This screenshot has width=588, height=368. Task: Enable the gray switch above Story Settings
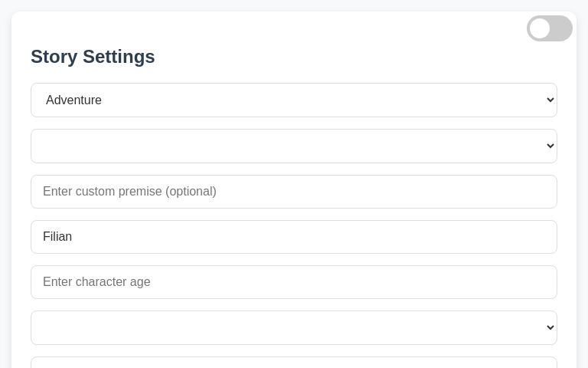[549, 28]
